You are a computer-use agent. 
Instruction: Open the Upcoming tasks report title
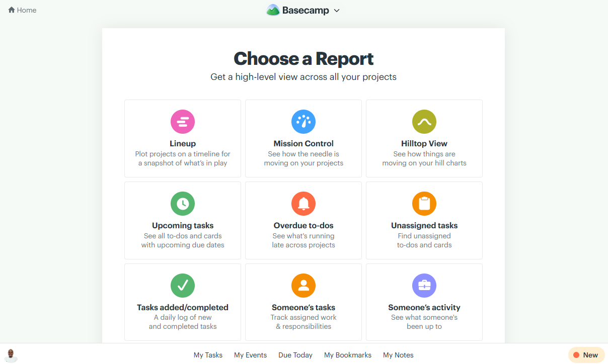point(183,226)
